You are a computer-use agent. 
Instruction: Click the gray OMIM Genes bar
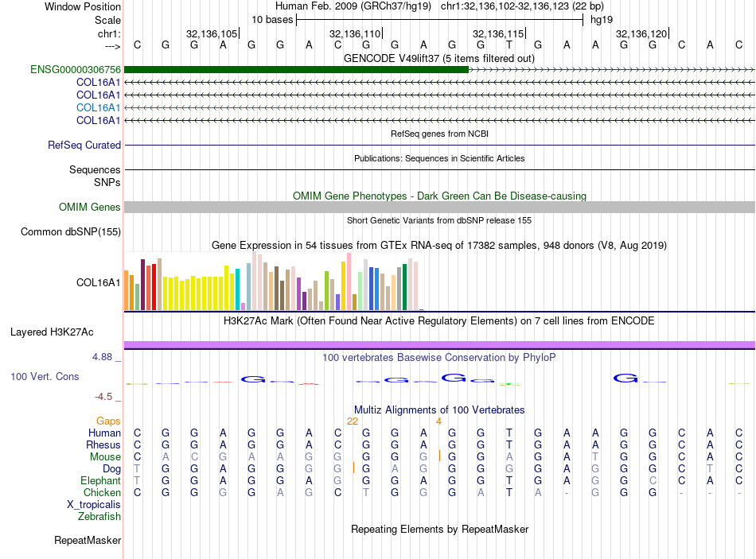click(439, 207)
